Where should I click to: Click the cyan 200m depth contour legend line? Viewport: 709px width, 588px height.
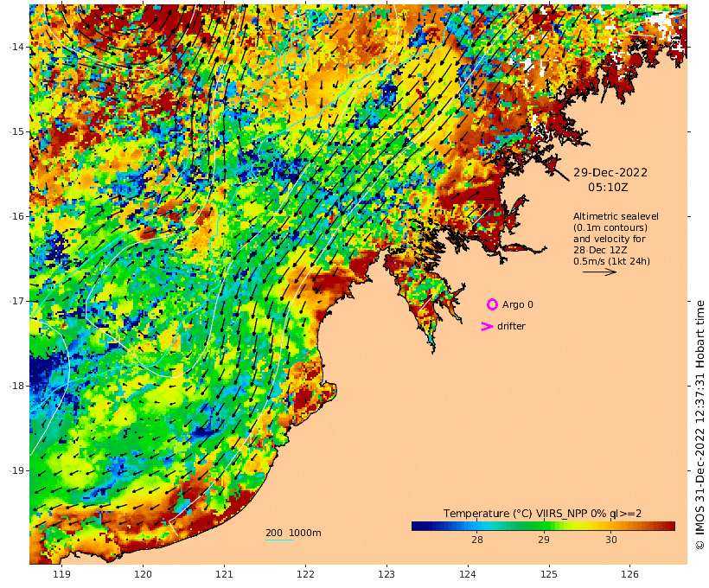279,540
